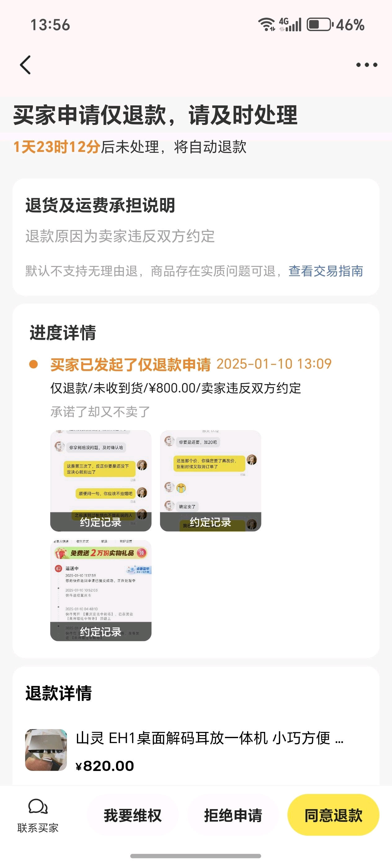392x868 pixels.
Task: Tap the Wi-Fi status icon
Action: point(267,24)
